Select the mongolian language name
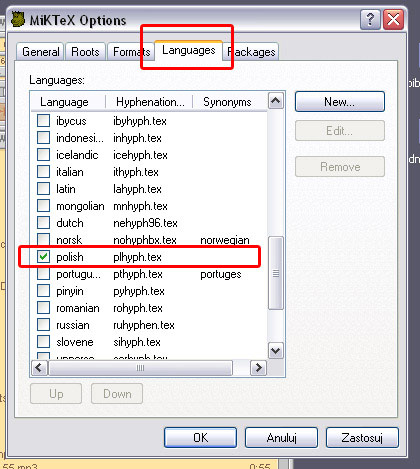Image resolution: width=420 pixels, height=469 pixels. [80, 206]
